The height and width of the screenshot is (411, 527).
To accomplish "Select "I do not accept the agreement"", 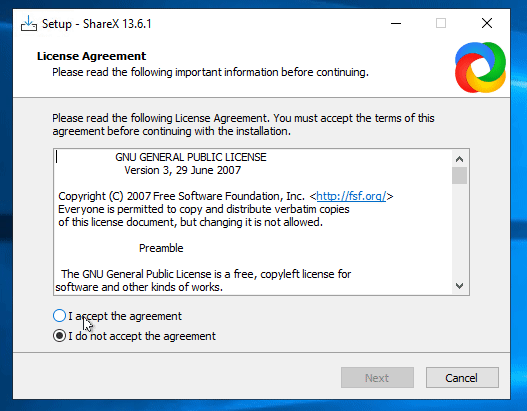I will pos(134,336).
